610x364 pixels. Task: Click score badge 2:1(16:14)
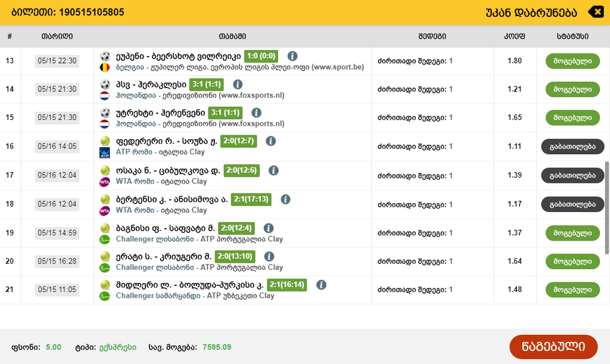click(x=287, y=285)
